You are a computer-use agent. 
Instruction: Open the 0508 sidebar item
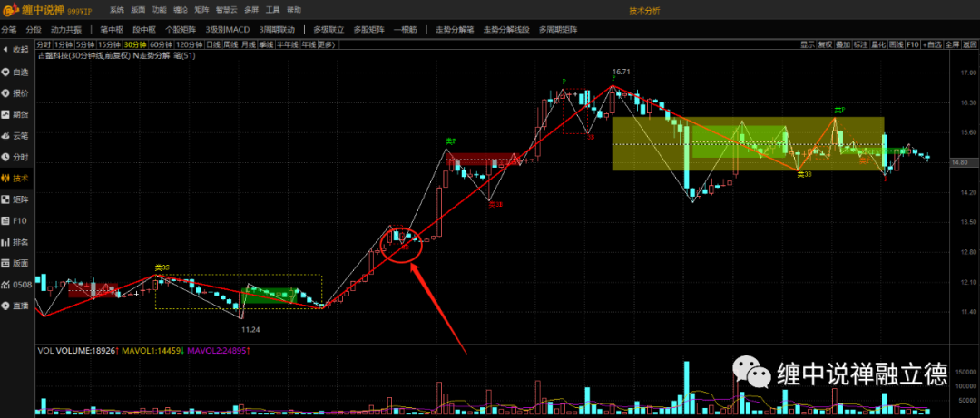(x=16, y=285)
